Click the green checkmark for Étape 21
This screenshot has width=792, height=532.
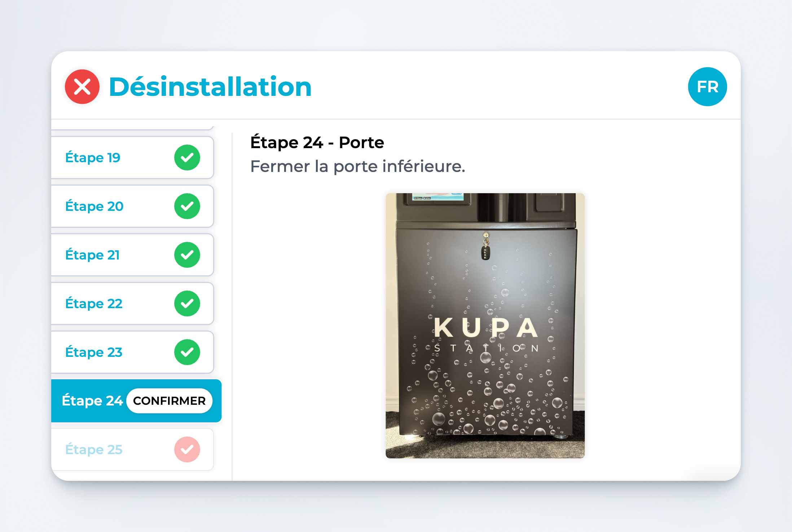click(x=187, y=255)
